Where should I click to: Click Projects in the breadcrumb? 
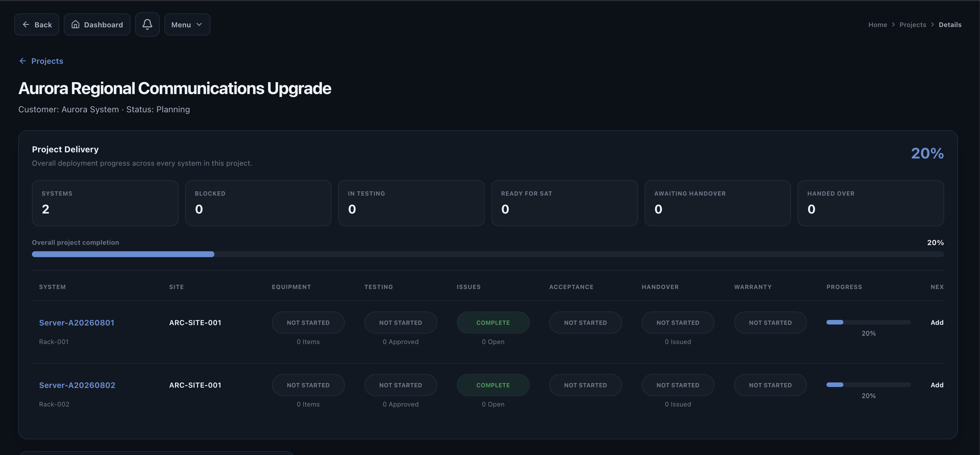(x=913, y=25)
